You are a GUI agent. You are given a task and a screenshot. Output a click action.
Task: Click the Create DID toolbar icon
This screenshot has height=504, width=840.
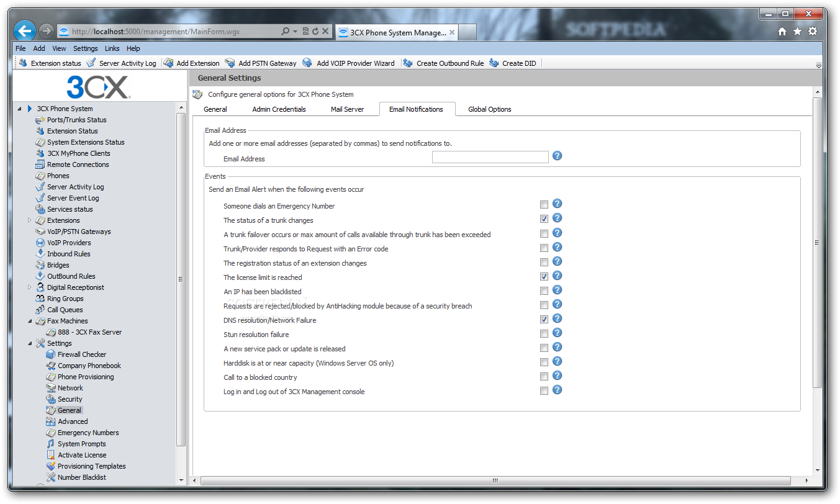tap(494, 63)
